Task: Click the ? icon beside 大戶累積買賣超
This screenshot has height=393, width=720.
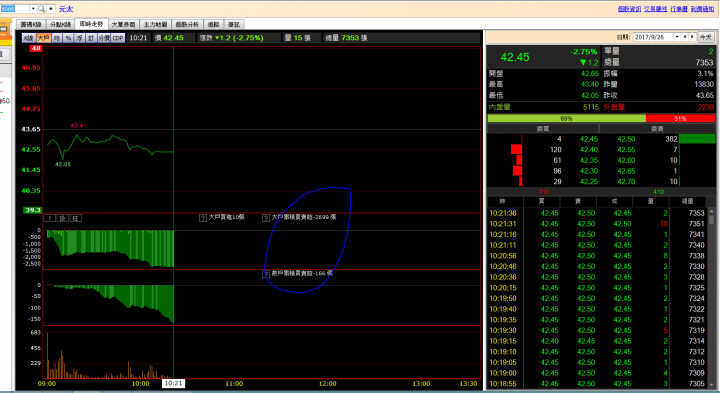Action: coord(266,218)
